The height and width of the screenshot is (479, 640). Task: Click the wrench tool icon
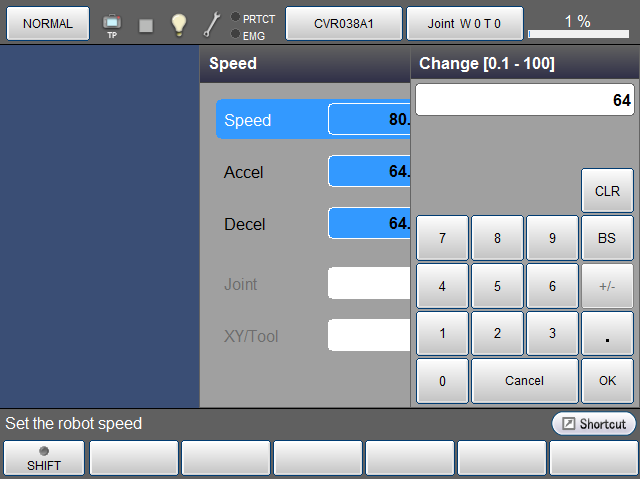(212, 24)
